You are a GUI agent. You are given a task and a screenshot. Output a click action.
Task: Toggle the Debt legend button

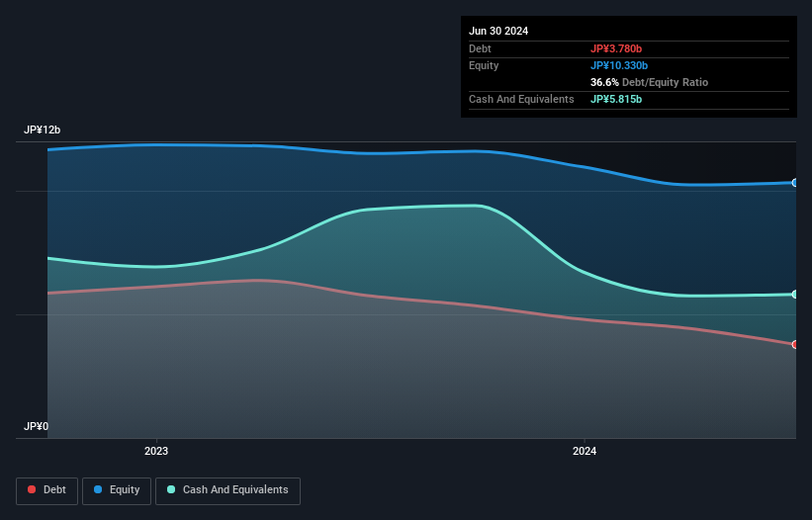pyautogui.click(x=47, y=490)
